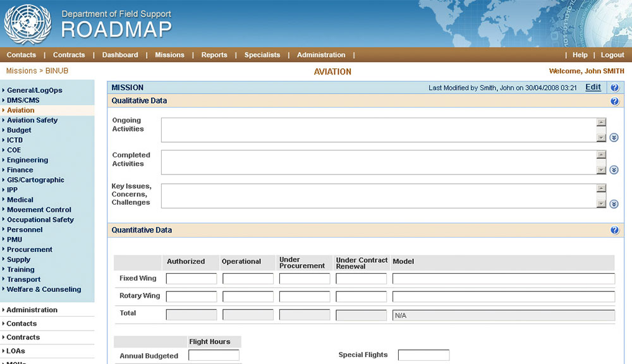Click the Logout link

click(612, 55)
